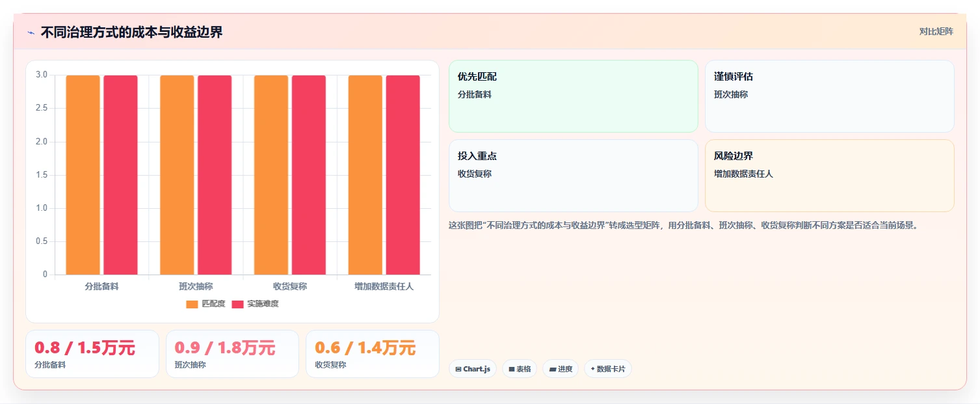Select the 0.6 / 1.4万元 data card
The image size is (980, 404).
(x=373, y=354)
